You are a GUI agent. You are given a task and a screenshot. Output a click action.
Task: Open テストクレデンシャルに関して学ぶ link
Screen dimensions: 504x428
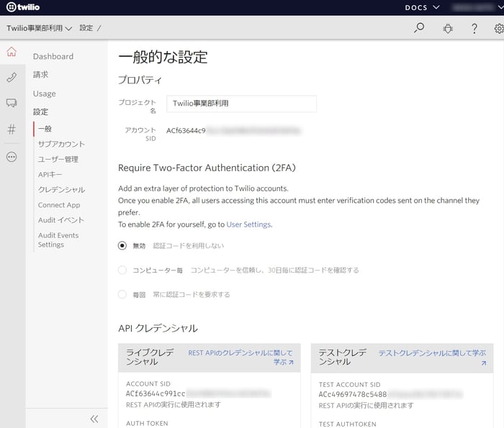(x=432, y=358)
